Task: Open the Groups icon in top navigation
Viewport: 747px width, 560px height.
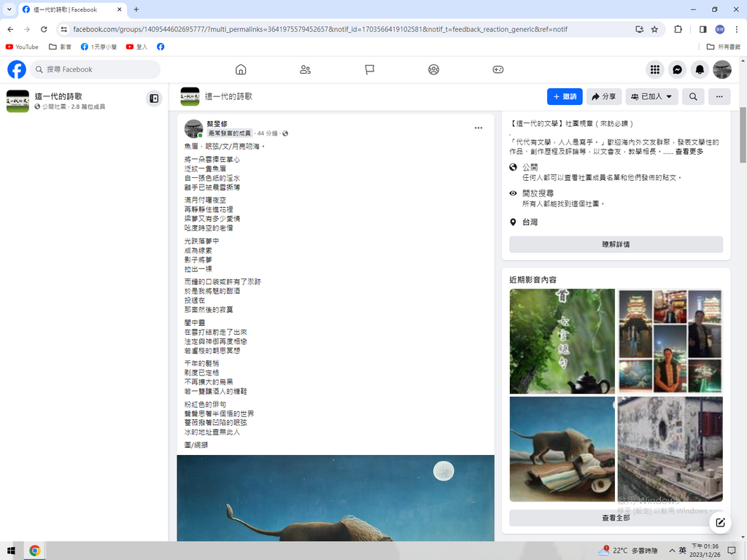Action: [433, 69]
